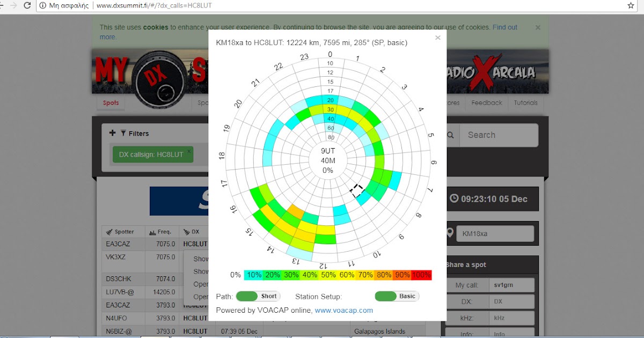
Task: Click the KM18xa grid locator field
Action: tap(495, 233)
